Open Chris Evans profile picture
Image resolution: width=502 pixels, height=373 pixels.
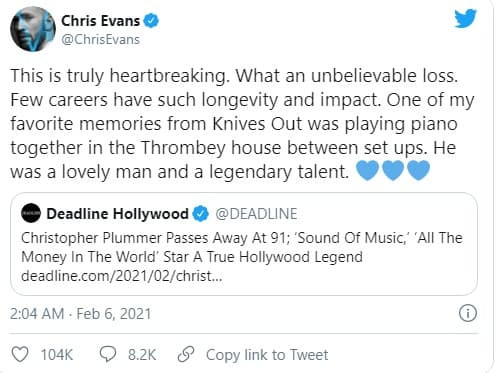(33, 29)
